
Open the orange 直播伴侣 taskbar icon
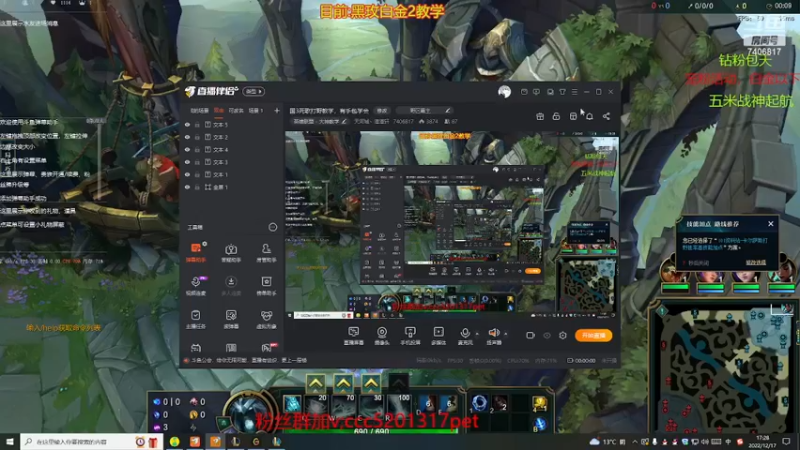pos(215,442)
